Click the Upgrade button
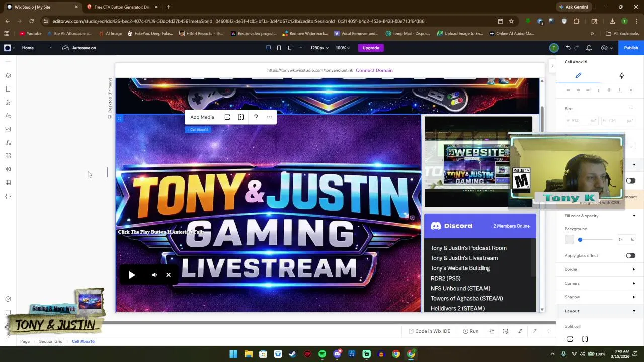This screenshot has width=644, height=362. click(371, 48)
